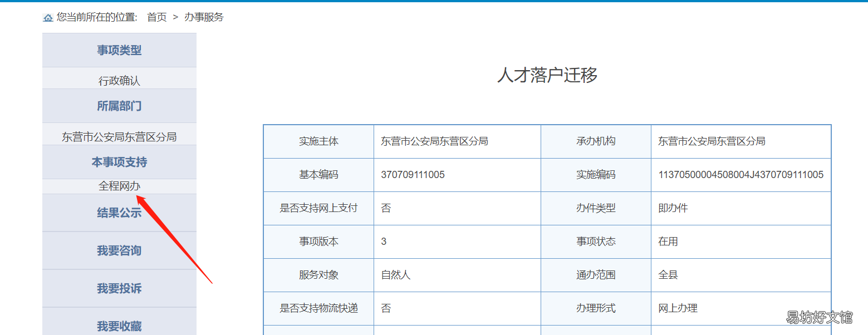The image size is (868, 335).
Task: Click the 事项状态 label cell
Action: [x=596, y=242]
